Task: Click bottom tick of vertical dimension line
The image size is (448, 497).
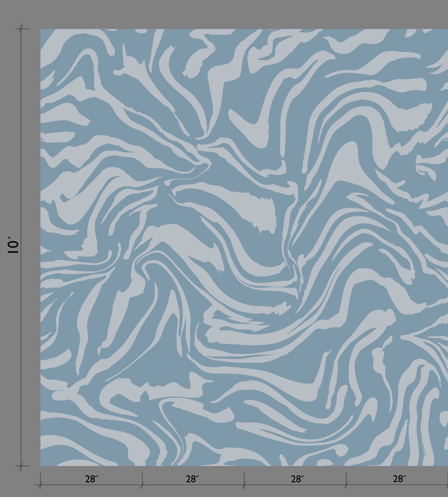Action: 21,466
